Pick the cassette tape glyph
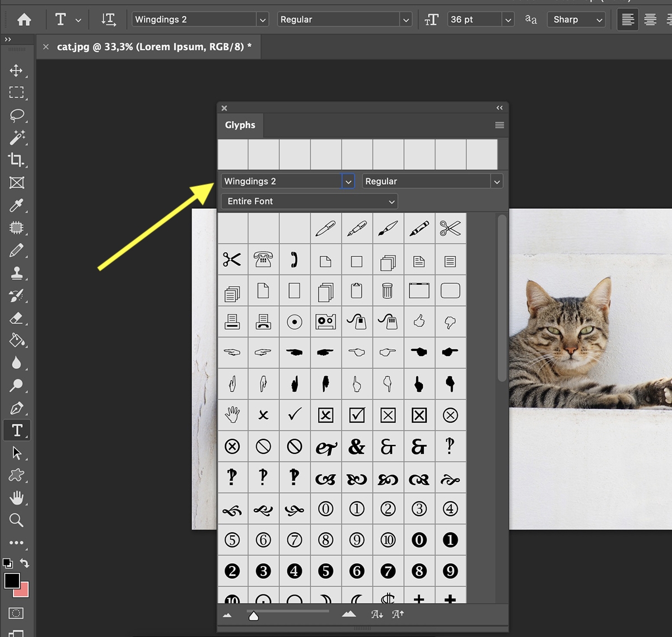Image resolution: width=672 pixels, height=637 pixels. [325, 321]
